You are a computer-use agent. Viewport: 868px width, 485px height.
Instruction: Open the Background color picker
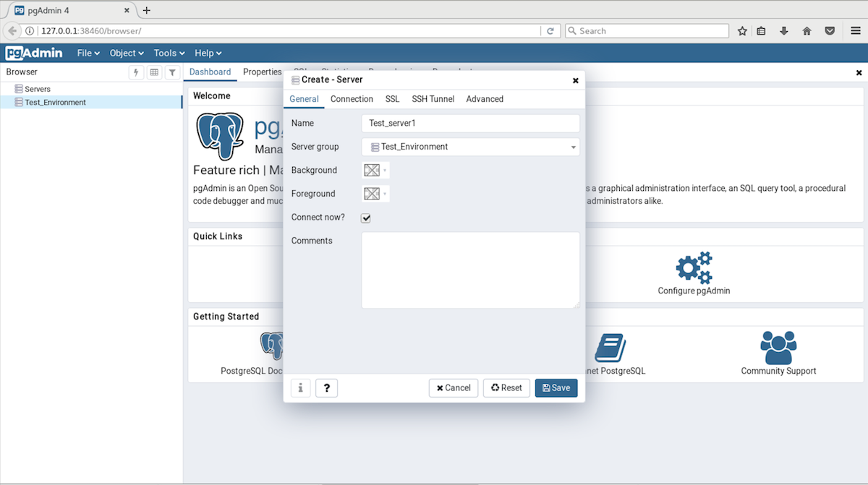click(x=375, y=171)
